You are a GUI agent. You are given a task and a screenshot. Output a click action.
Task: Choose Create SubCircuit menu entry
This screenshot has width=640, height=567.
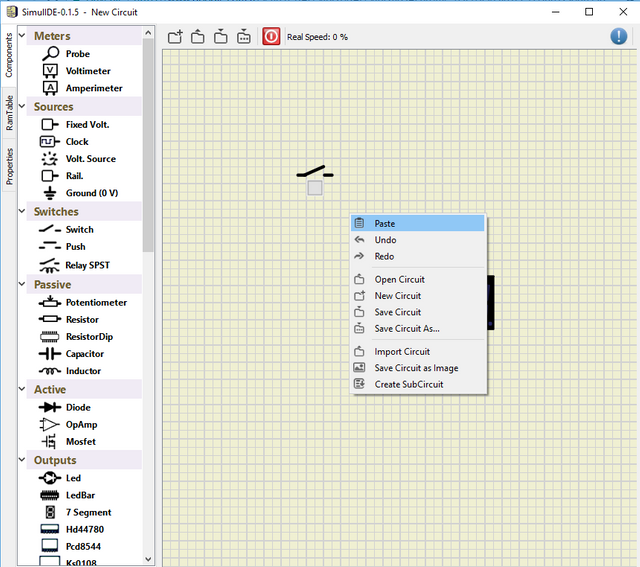pos(418,384)
